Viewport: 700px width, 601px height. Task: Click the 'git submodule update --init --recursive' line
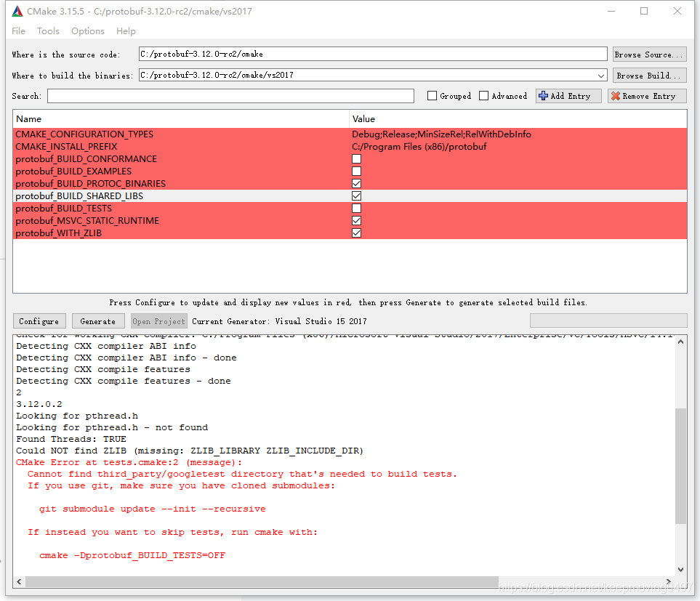pos(152,509)
